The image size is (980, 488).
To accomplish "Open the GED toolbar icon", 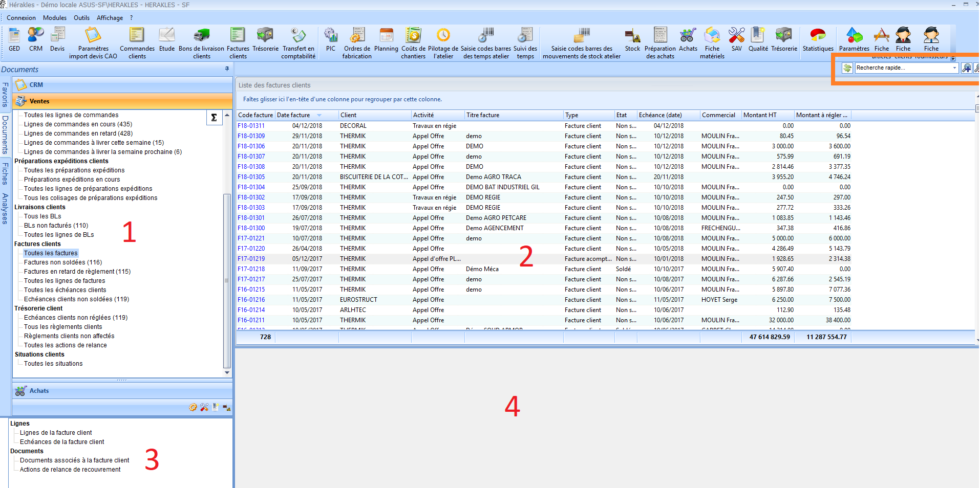I will click(14, 36).
